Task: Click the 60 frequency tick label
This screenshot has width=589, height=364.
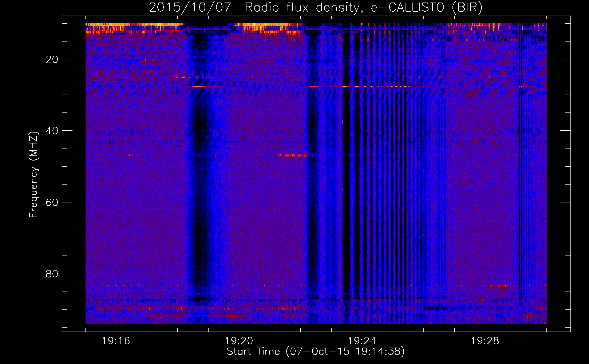Action: click(52, 202)
